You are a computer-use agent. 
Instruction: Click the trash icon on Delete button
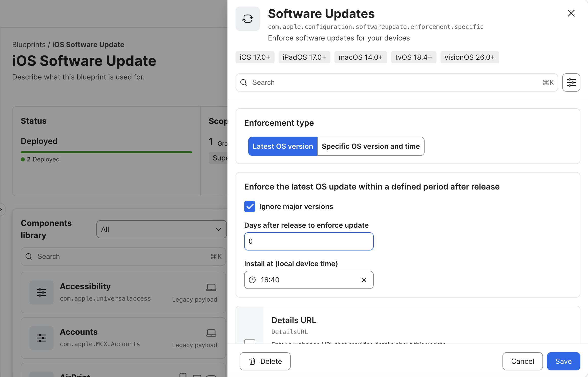pyautogui.click(x=252, y=361)
